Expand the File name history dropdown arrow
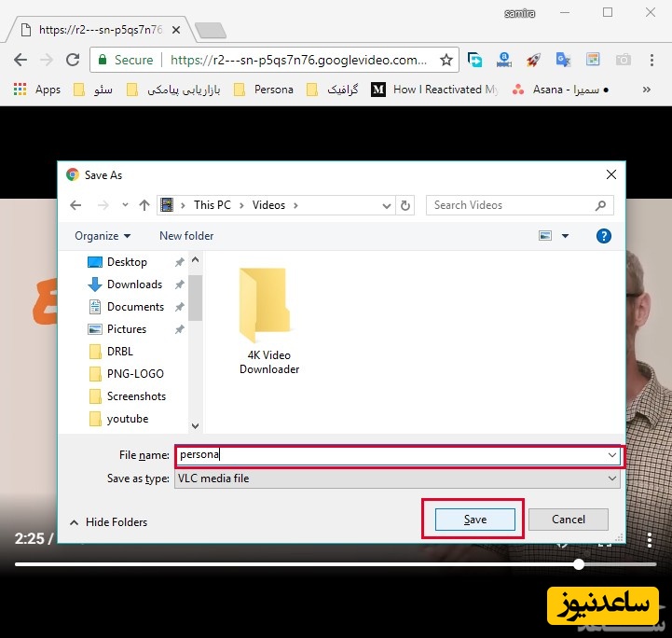Screen dimensions: 672x638 point(611,455)
